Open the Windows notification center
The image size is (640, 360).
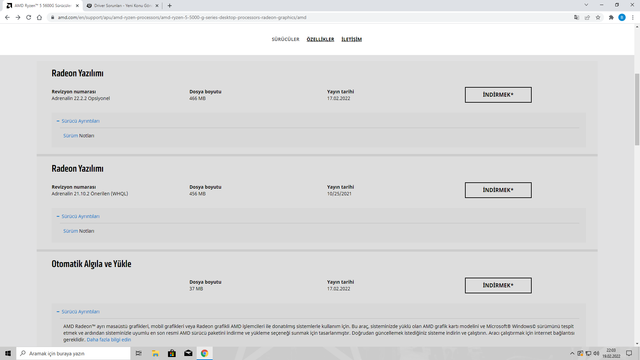[x=629, y=353]
